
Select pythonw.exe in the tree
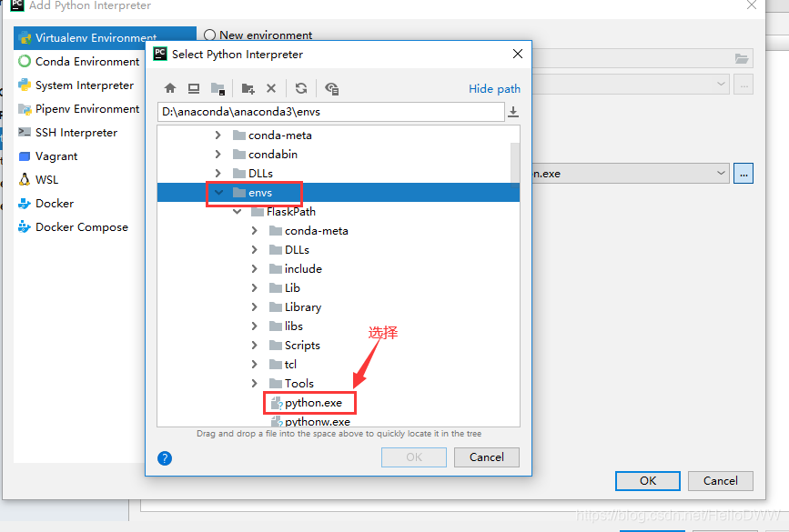click(x=310, y=421)
